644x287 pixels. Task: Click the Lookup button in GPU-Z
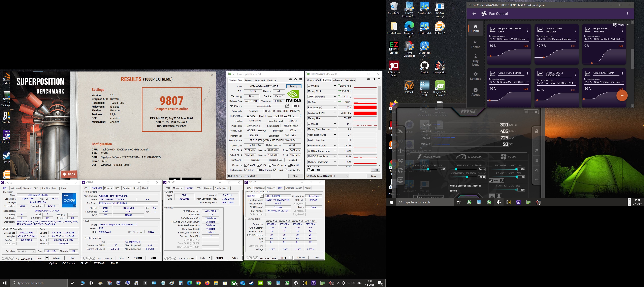[x=294, y=86]
